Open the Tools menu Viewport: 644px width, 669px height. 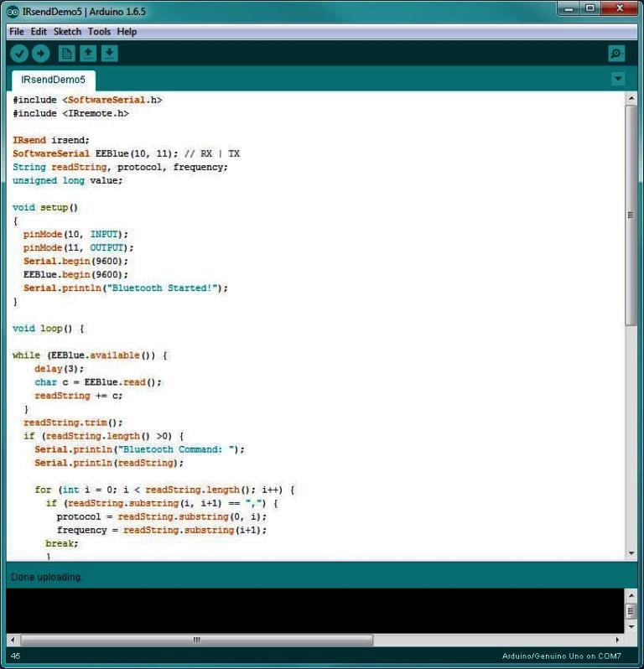pos(99,32)
